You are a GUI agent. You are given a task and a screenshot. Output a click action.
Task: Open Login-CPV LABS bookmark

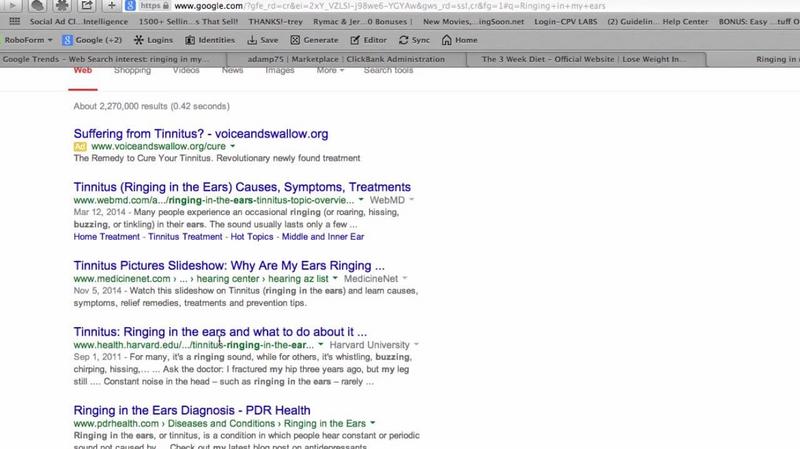[x=566, y=21]
